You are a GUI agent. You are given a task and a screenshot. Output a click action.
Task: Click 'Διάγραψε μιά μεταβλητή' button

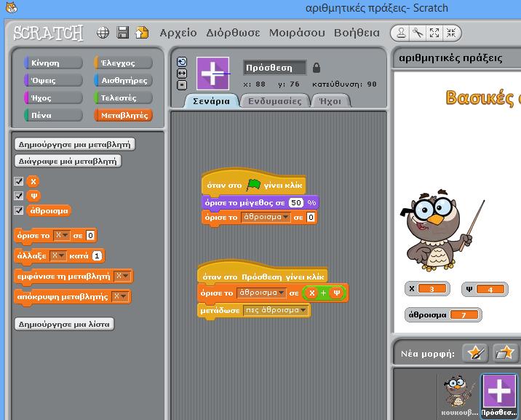click(x=68, y=161)
